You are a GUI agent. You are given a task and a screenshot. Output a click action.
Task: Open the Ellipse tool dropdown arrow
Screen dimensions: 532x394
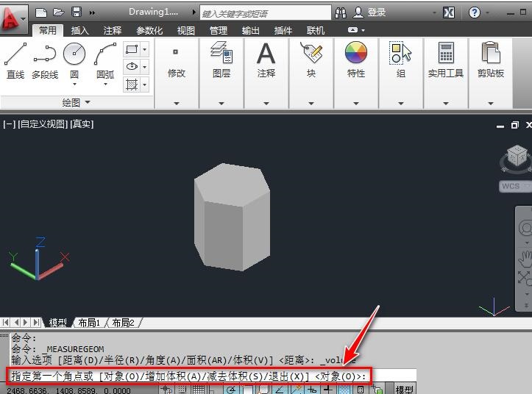[x=144, y=66]
